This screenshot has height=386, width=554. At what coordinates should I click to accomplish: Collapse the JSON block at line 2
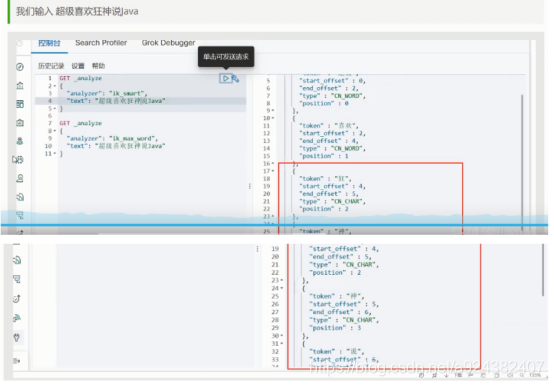point(55,86)
